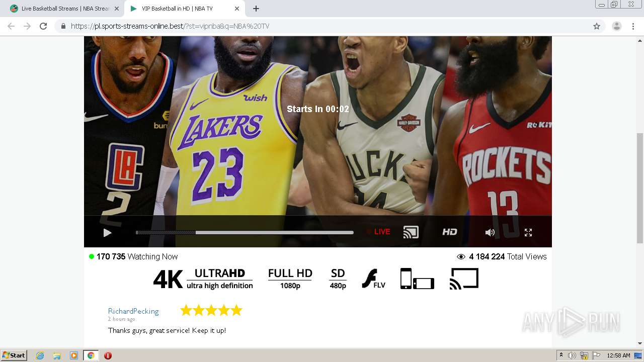Open Chrome profile avatar

[617, 26]
